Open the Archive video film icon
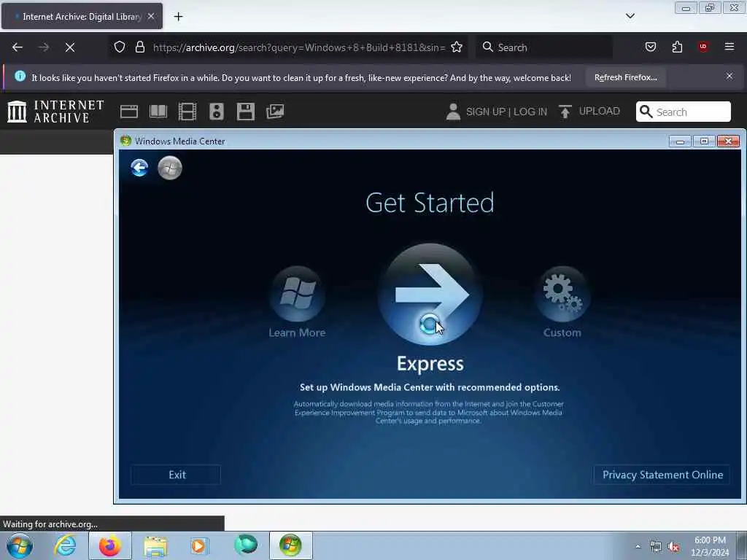 187,112
